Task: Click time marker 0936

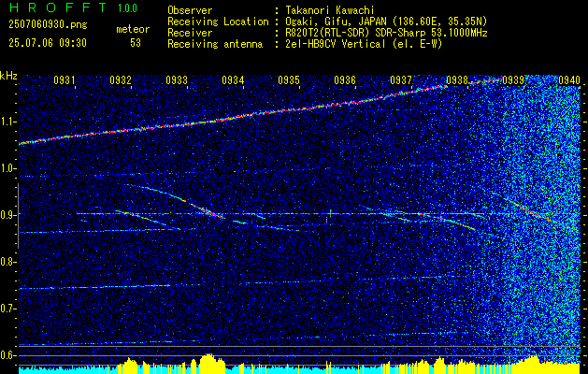Action: click(x=345, y=79)
